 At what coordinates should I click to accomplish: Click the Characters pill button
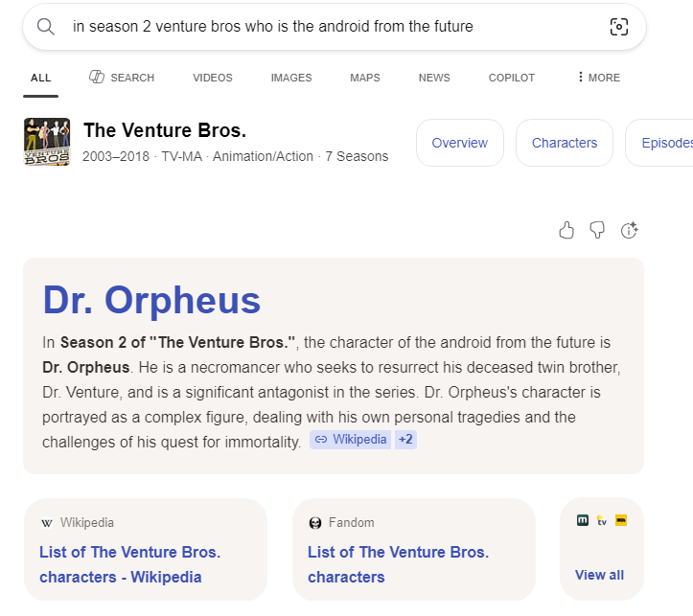(564, 143)
